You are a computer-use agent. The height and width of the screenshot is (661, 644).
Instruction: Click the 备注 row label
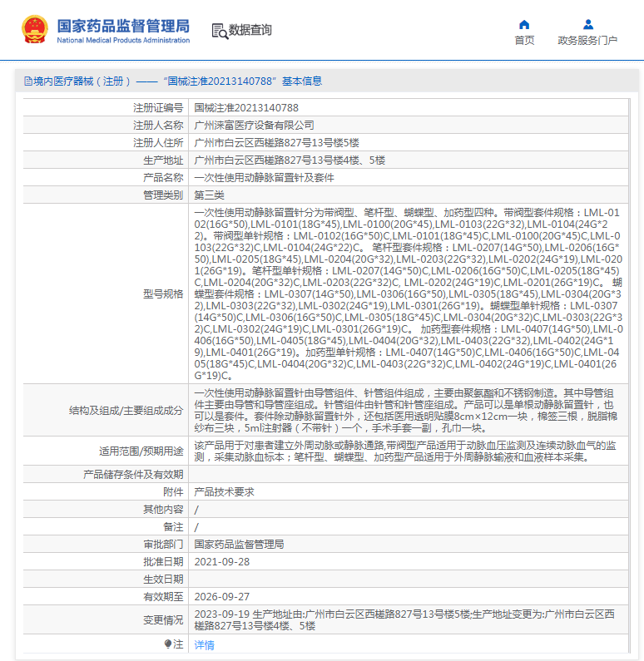(x=173, y=527)
